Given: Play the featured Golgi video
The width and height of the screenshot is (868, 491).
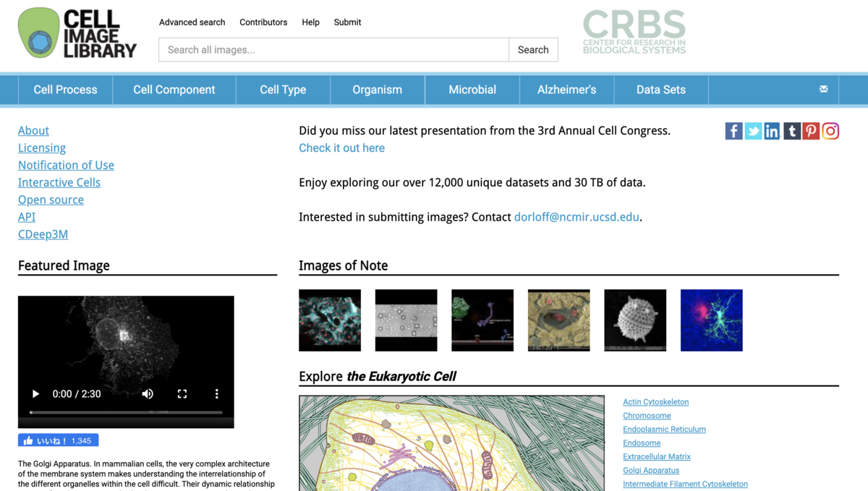Looking at the screenshot, I should [x=35, y=394].
